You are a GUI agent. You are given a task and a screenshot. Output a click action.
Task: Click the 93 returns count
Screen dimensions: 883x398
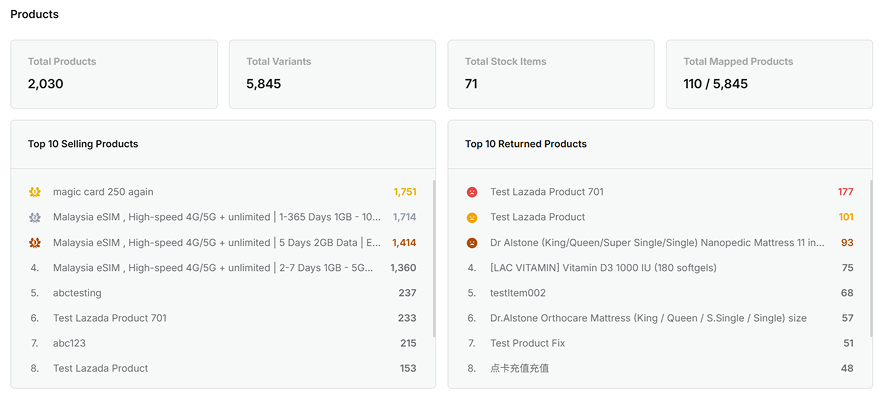coord(848,243)
